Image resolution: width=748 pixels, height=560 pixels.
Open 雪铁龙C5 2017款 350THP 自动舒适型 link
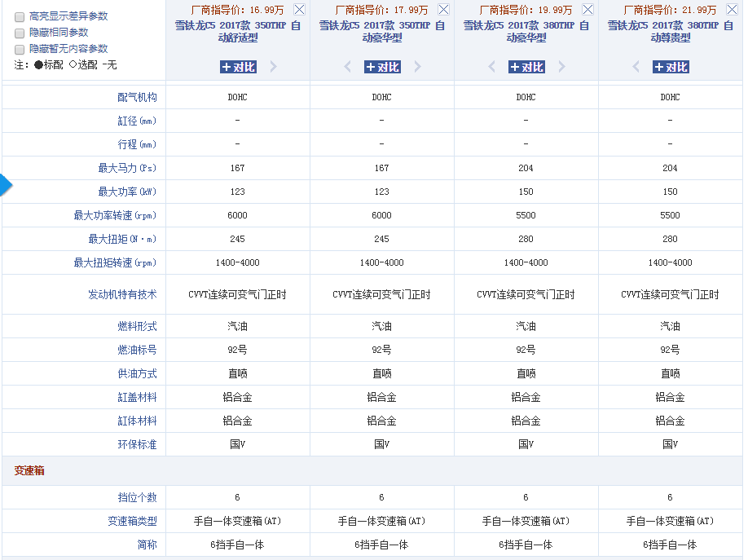238,32
